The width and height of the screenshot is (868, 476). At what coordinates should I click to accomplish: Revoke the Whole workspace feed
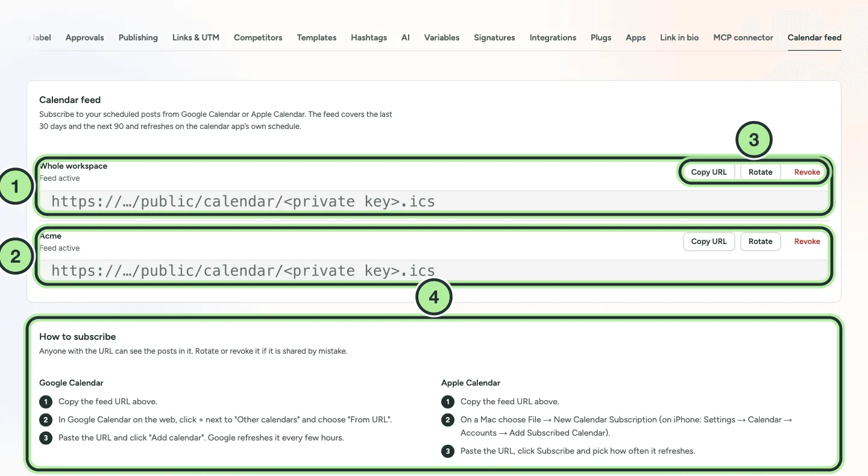click(807, 172)
